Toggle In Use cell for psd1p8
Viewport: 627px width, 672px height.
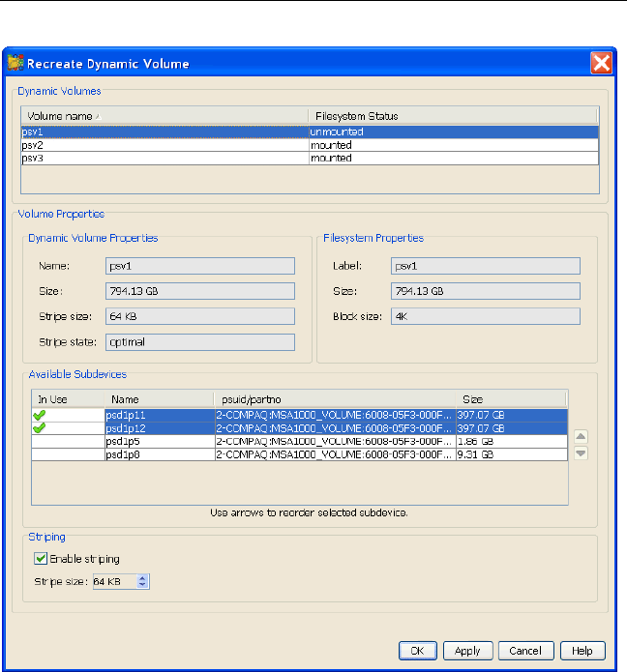point(68,453)
